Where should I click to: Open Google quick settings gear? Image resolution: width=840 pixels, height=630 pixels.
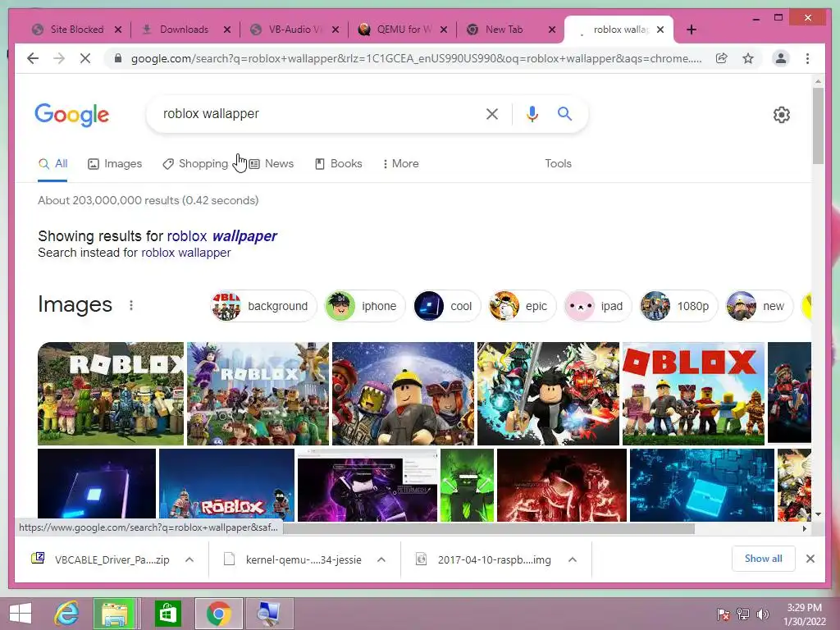click(x=781, y=115)
